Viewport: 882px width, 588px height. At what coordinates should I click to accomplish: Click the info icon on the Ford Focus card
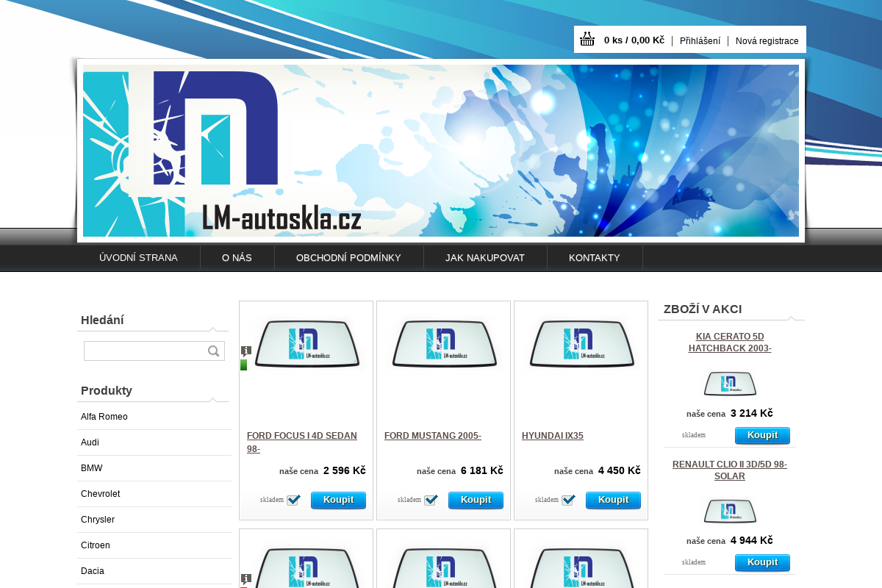[246, 351]
